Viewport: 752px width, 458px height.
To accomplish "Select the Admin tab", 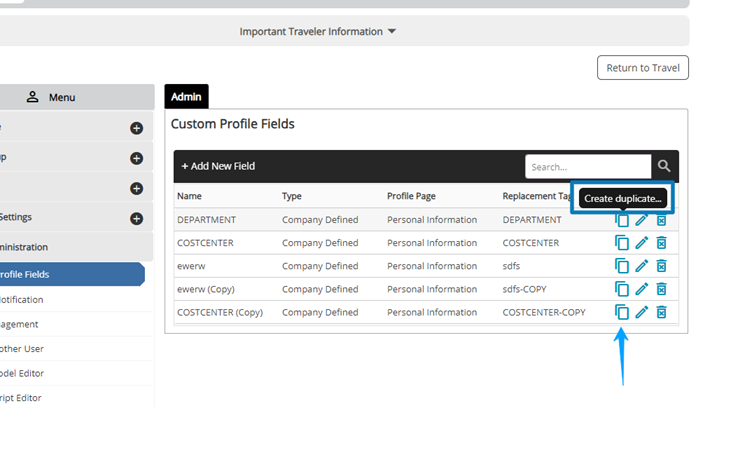I will [x=186, y=96].
